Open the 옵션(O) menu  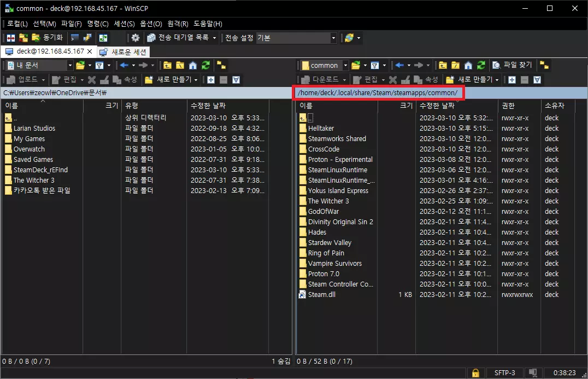coord(151,24)
